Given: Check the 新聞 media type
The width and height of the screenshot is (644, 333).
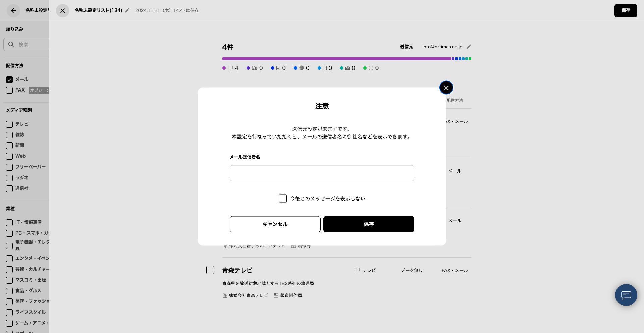Looking at the screenshot, I should pyautogui.click(x=9, y=146).
